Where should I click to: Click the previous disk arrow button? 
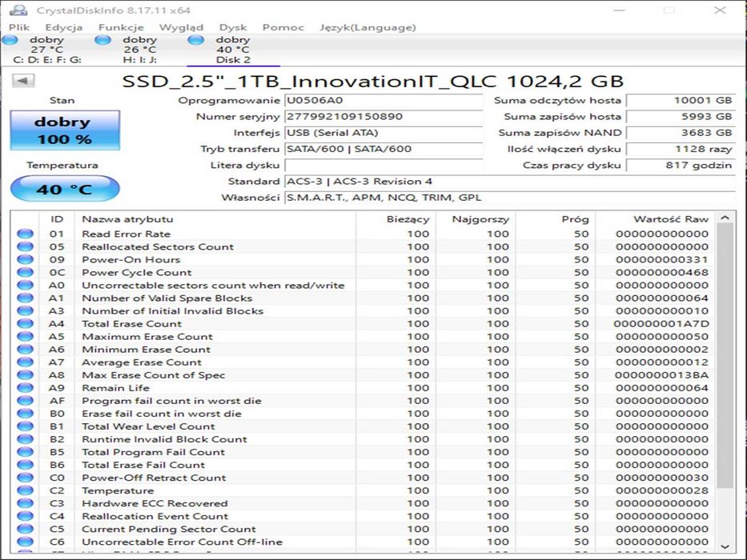point(23,81)
